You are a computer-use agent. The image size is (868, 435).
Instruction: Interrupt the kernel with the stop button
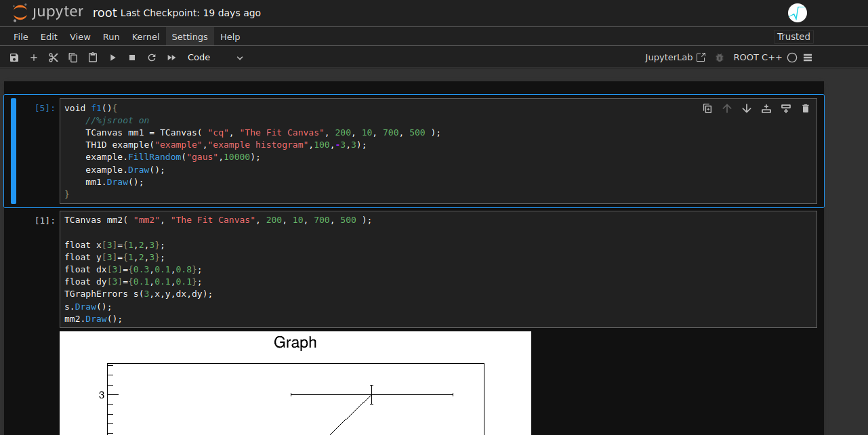click(x=132, y=58)
